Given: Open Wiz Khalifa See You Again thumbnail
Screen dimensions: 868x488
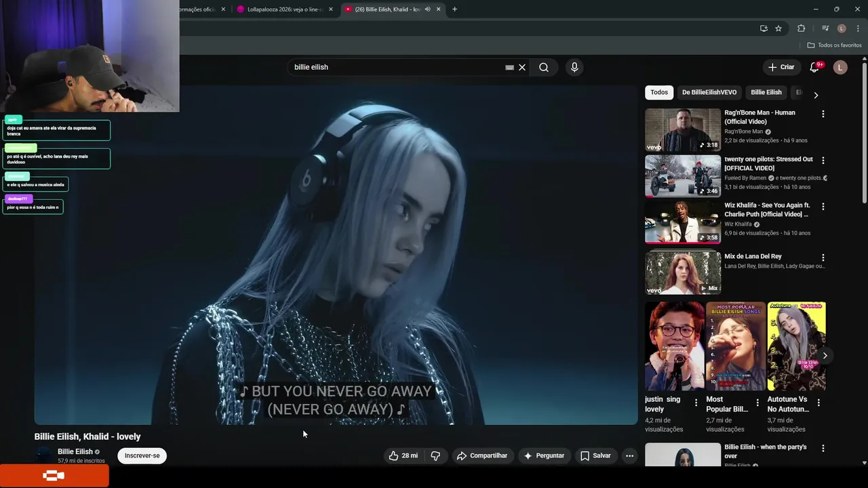Looking at the screenshot, I should pos(683,222).
